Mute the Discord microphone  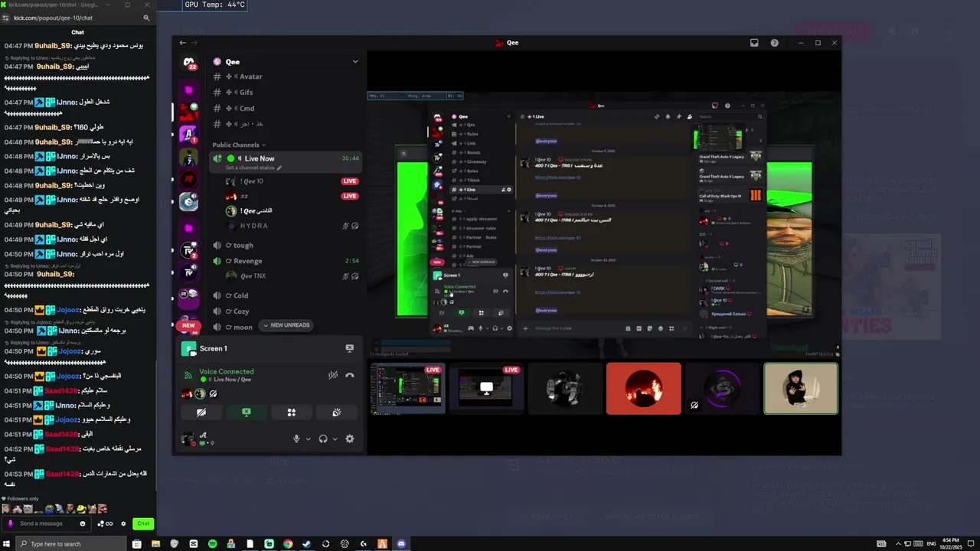(296, 439)
